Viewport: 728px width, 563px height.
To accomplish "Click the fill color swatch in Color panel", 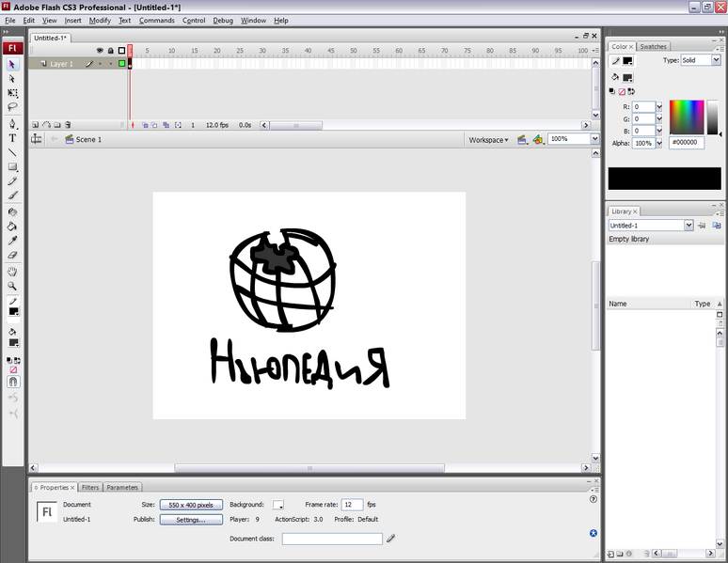I will [627, 77].
